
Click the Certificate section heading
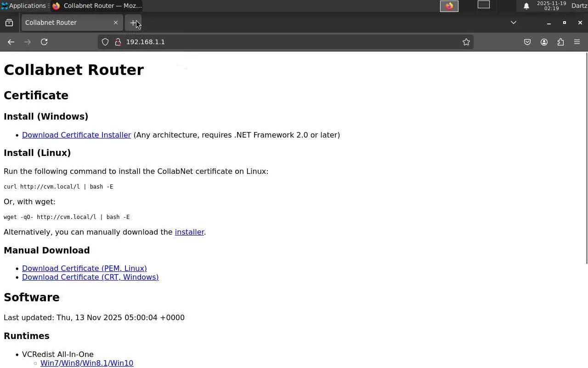pyautogui.click(x=36, y=95)
